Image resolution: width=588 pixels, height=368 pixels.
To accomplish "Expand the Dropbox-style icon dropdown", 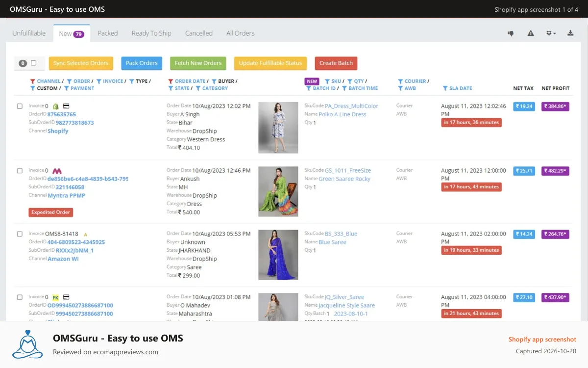I will [x=551, y=33].
